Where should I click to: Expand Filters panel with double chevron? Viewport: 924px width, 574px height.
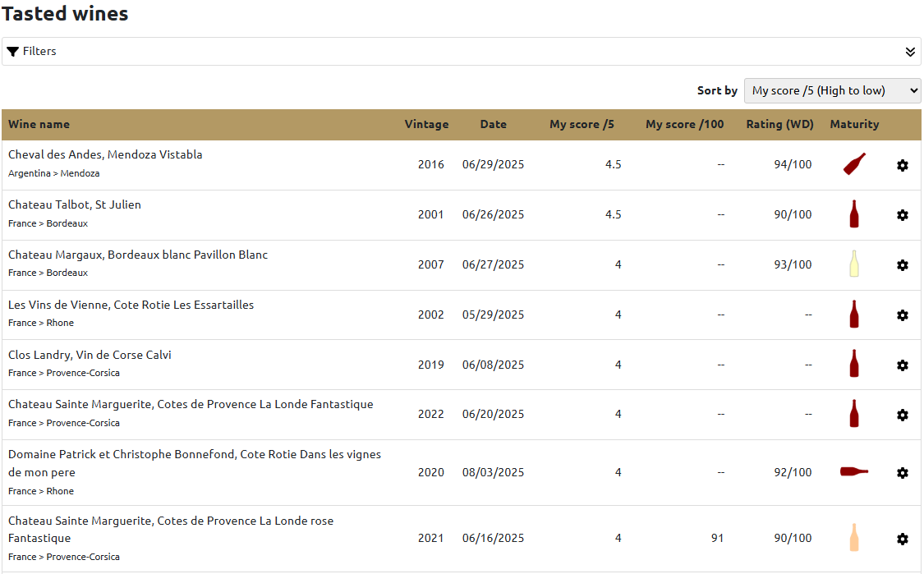pos(910,52)
